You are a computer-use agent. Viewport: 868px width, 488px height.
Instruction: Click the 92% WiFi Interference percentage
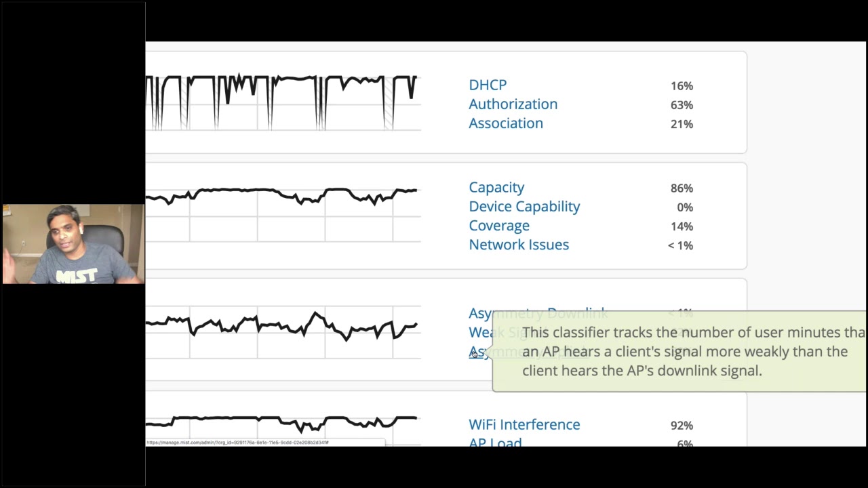682,425
